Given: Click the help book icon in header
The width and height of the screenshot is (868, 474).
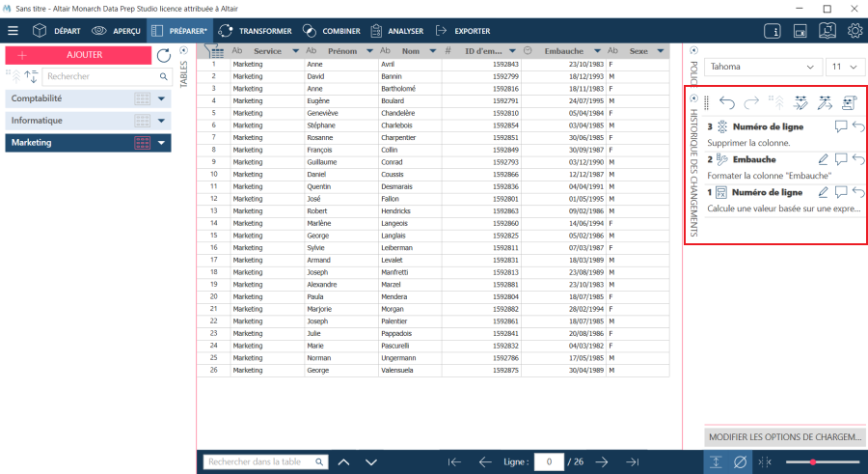Looking at the screenshot, I should 827,31.
